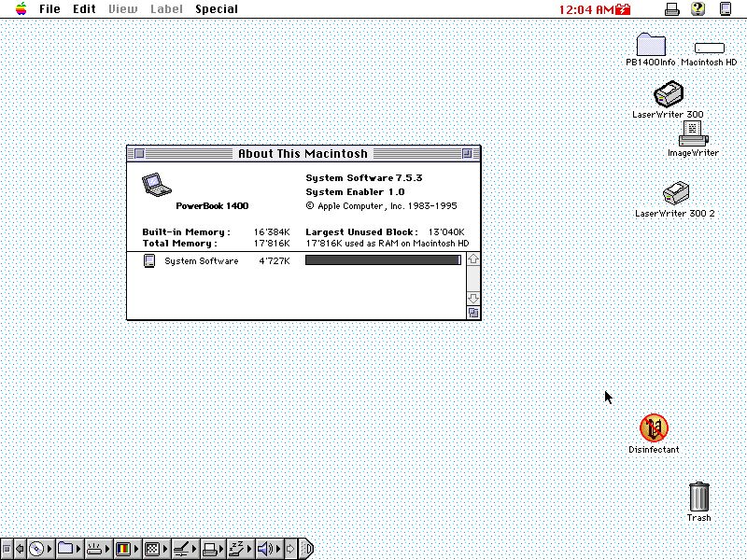Click the Total Memory value 17'816K
747x560 pixels.
coord(272,244)
